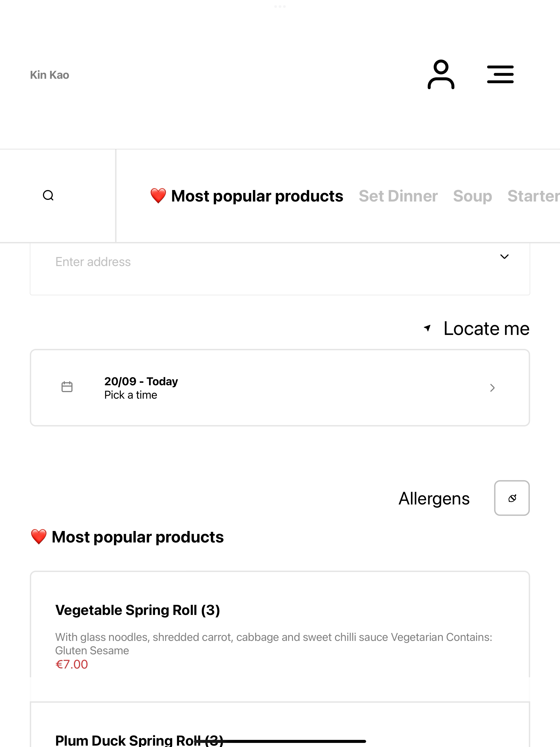Select Most popular products tab
This screenshot has width=560, height=747.
pos(247,196)
